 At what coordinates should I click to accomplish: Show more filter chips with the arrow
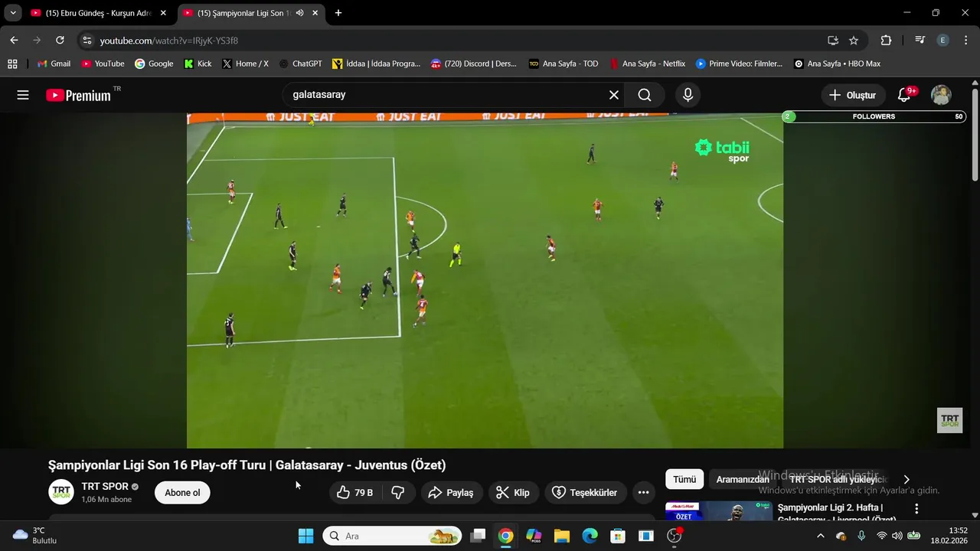coord(906,480)
